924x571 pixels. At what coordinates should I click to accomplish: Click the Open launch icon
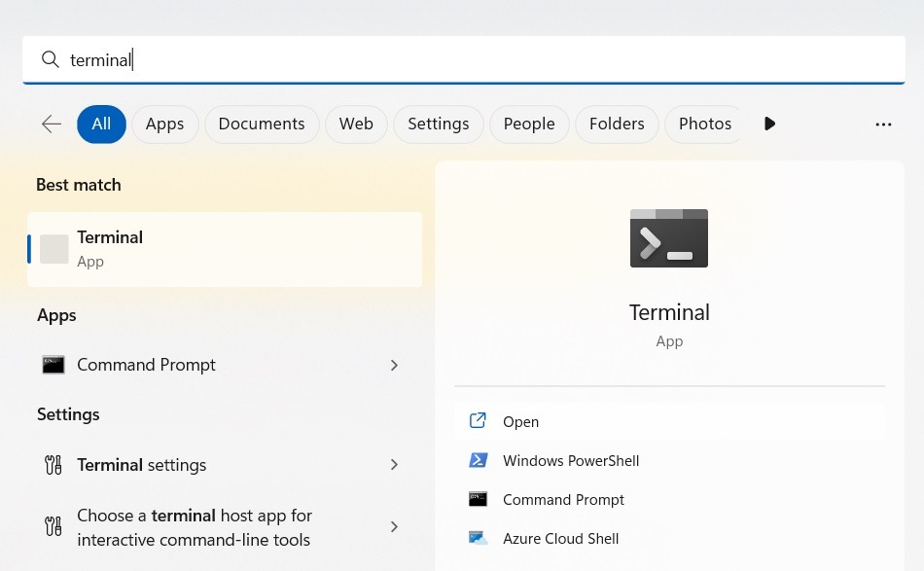click(x=478, y=420)
